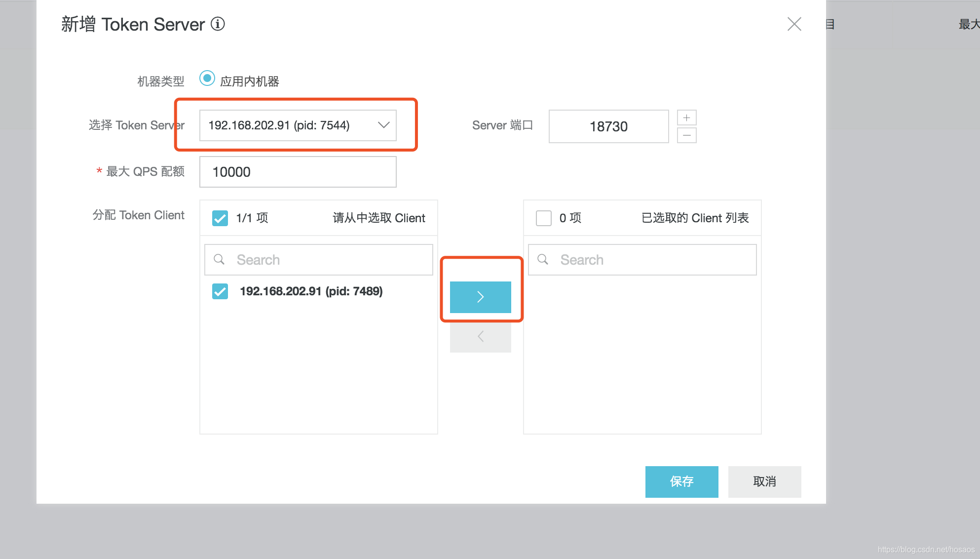Open the 选择 Token Server dropdown
Viewport: 980px width, 559px height.
pos(298,125)
